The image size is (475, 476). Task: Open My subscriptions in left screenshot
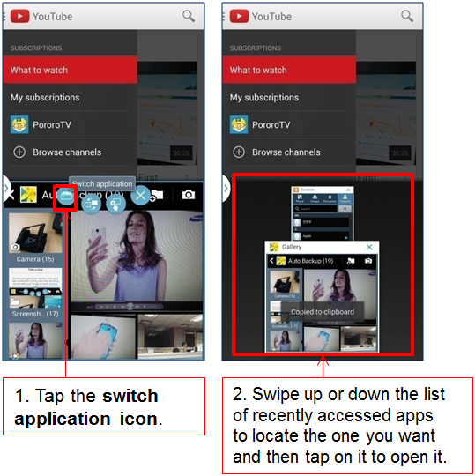(71, 98)
